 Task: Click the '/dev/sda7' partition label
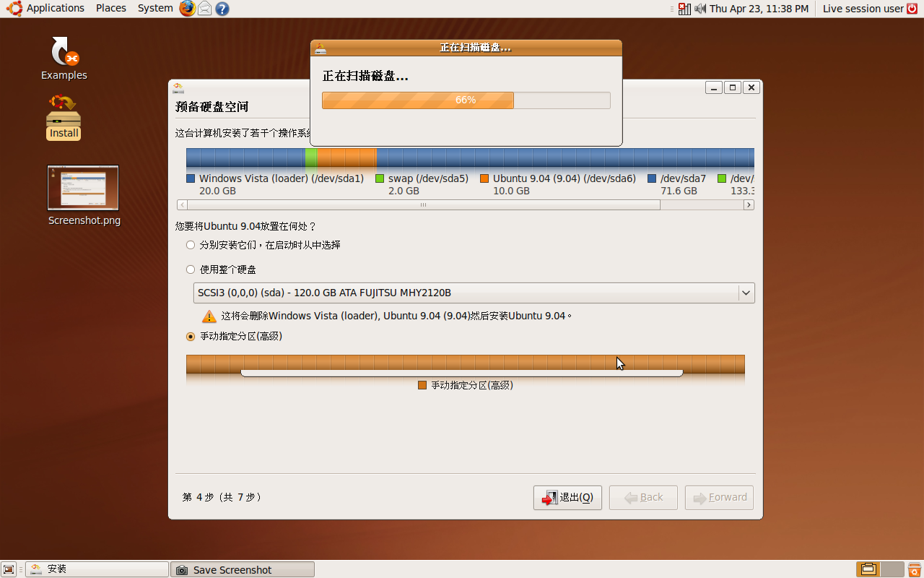click(683, 178)
